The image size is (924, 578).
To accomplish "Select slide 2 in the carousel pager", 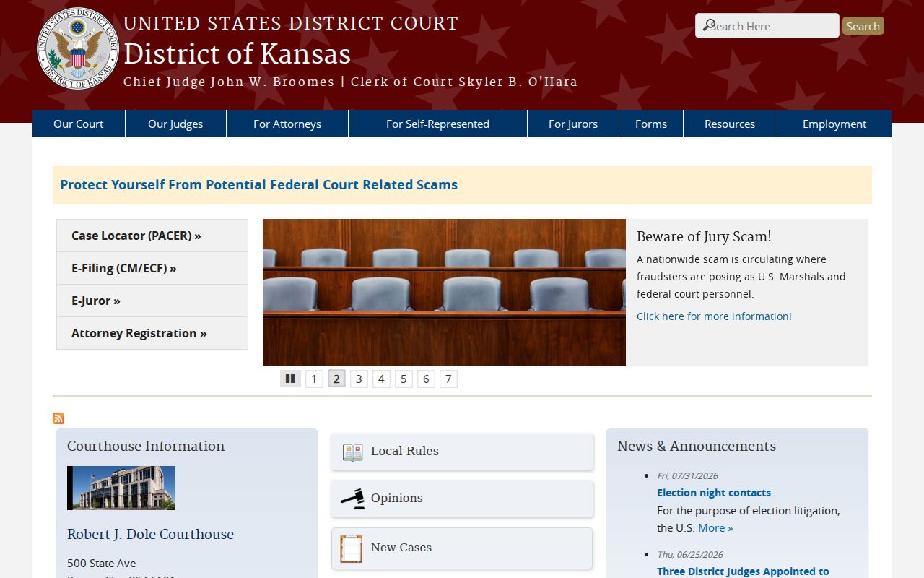I will [336, 379].
